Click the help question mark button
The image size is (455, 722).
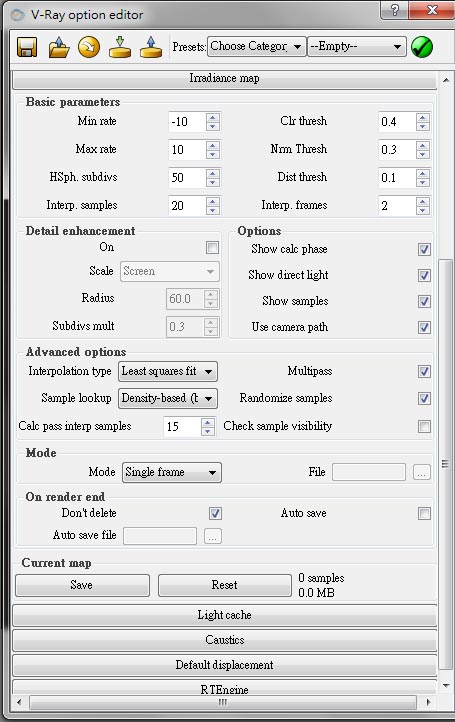(394, 10)
